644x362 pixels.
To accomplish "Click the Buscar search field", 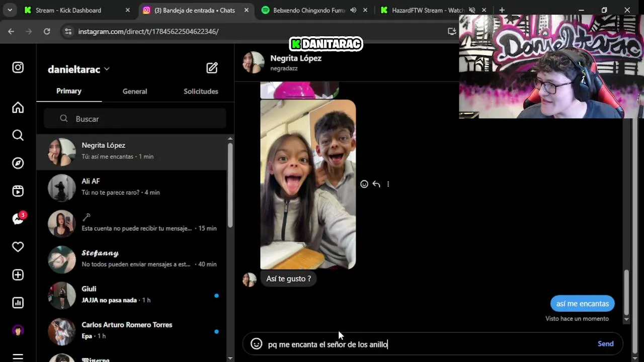I will (x=135, y=119).
